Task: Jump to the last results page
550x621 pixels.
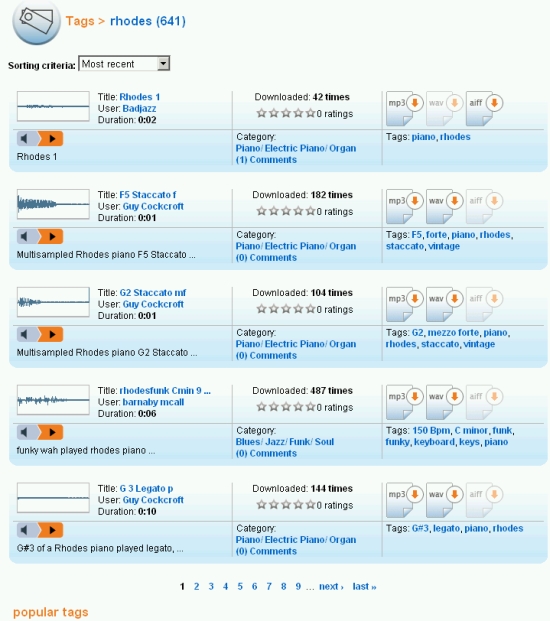Action: click(364, 587)
